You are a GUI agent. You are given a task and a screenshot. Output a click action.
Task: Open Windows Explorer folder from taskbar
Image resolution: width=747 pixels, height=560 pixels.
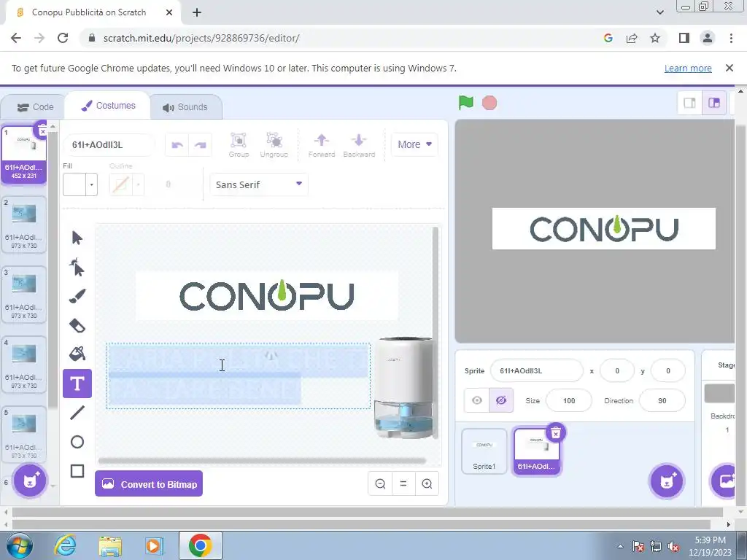click(x=110, y=545)
